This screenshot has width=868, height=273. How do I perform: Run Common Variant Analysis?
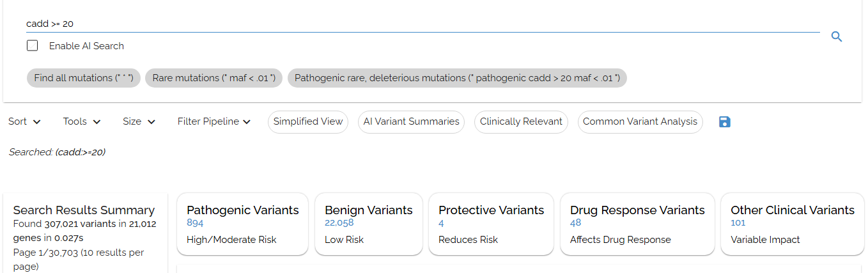pyautogui.click(x=640, y=121)
